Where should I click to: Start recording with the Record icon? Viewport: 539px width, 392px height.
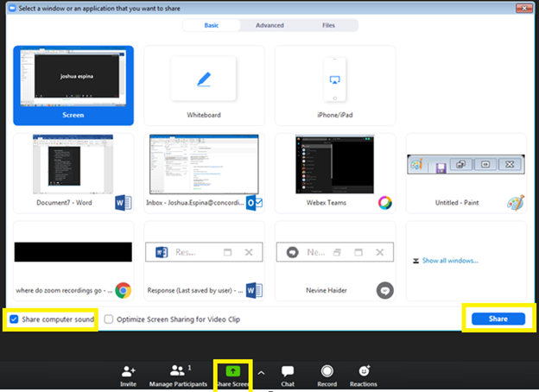tap(327, 372)
